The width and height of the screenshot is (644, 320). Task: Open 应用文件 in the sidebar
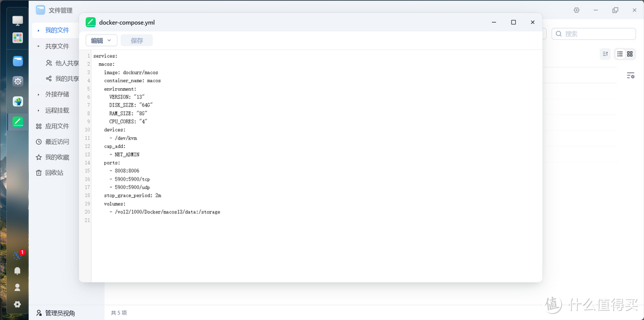coord(52,126)
